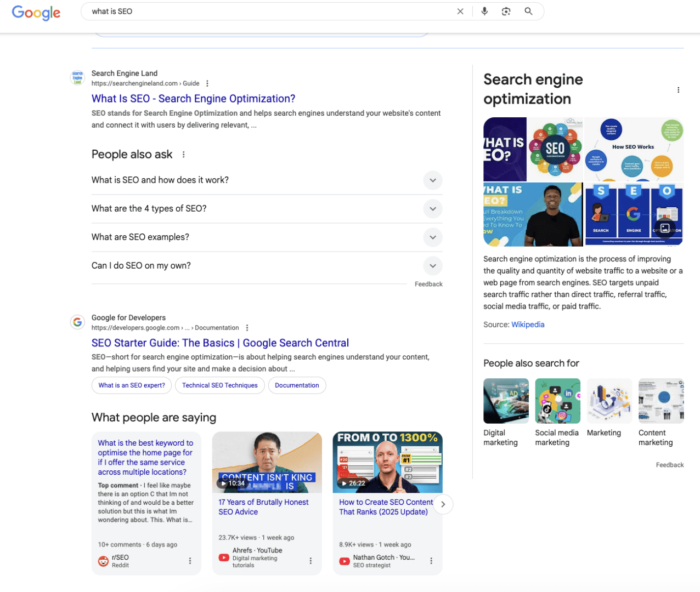This screenshot has width=700, height=592.
Task: Click Feedback below knowledge panel
Action: tap(669, 465)
